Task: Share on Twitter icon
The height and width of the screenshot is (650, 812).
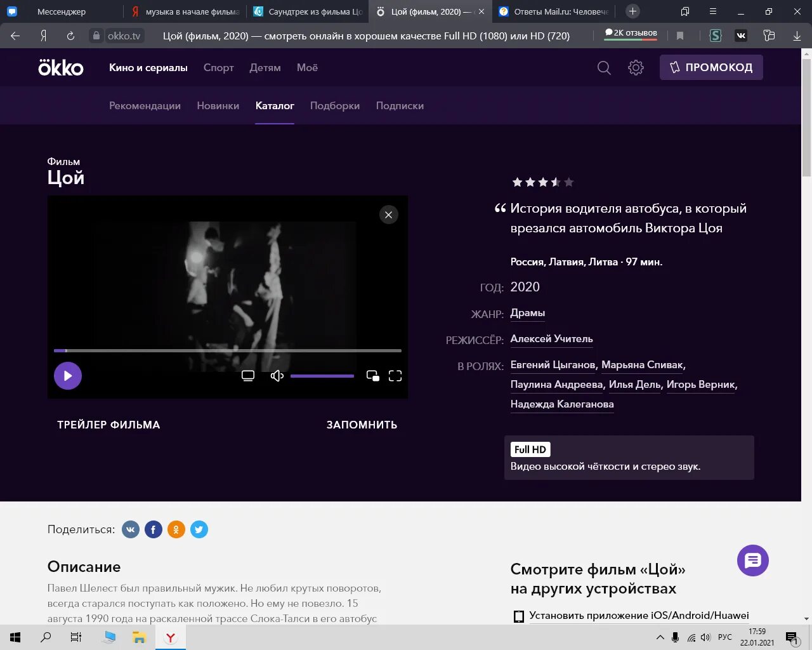Action: coord(199,529)
